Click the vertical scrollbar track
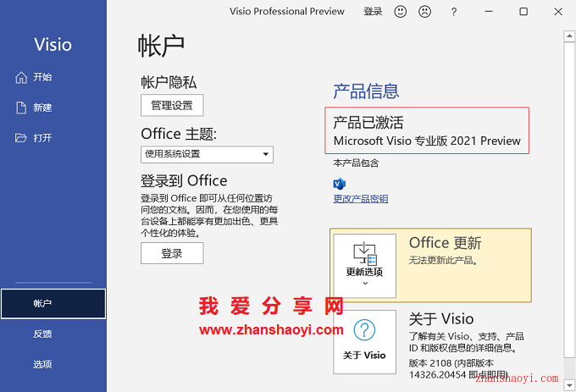The width and height of the screenshot is (576, 392). [x=569, y=369]
